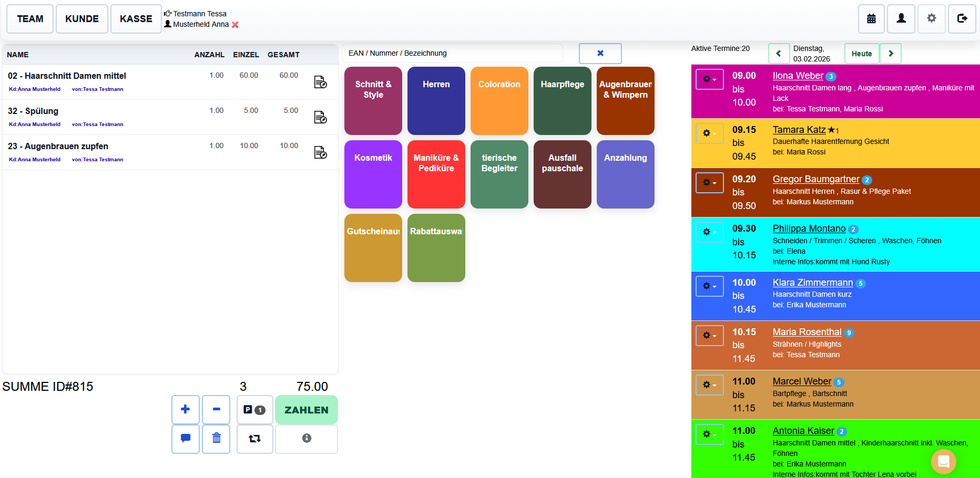Expand gear menu for Tamara Katz appointment
Screen dimensions: 980x478
(709, 133)
